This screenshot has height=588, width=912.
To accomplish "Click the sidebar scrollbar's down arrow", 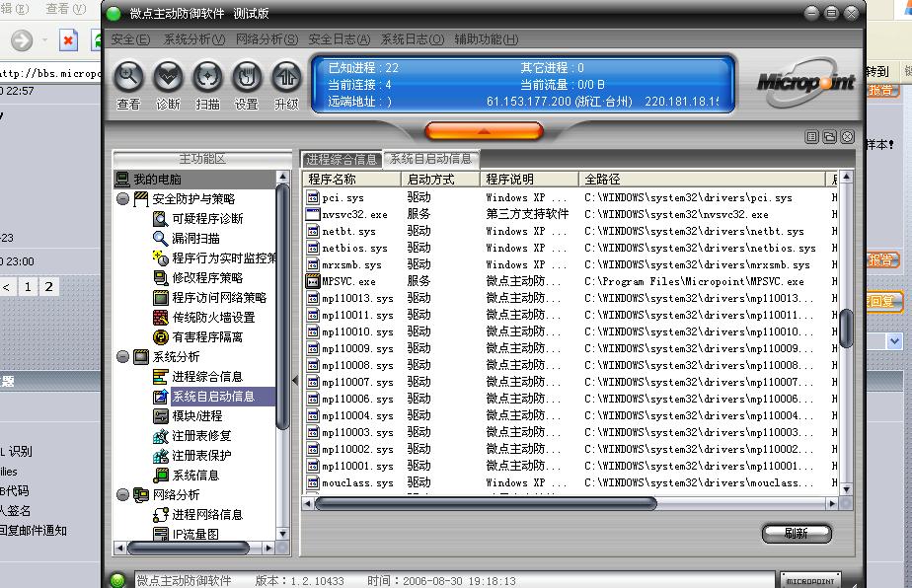I will coord(282,534).
